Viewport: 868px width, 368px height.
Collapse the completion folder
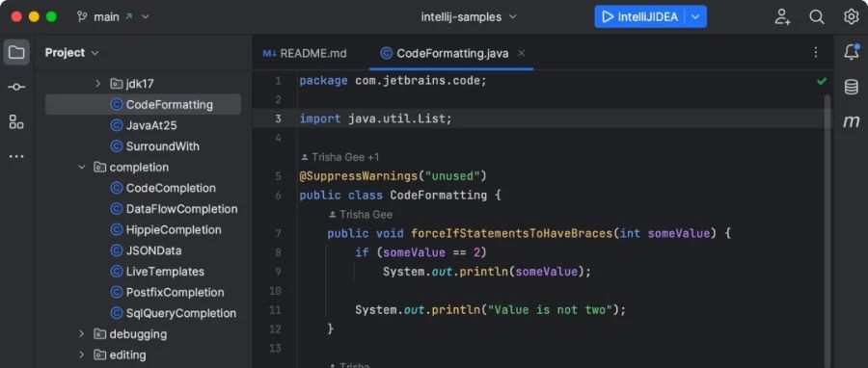(x=82, y=167)
